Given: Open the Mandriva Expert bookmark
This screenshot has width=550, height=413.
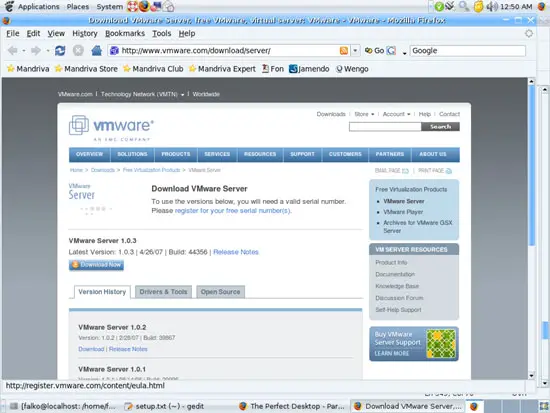Looking at the screenshot, I should pyautogui.click(x=222, y=69).
